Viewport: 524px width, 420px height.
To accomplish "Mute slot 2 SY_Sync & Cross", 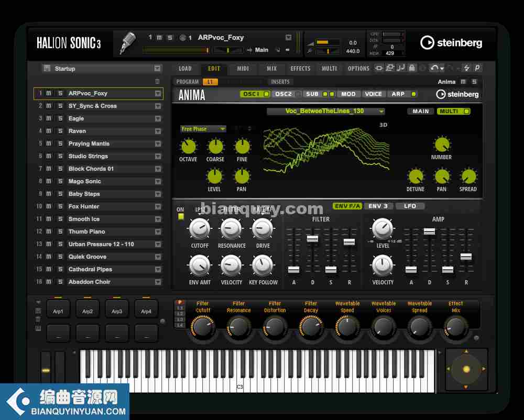I will pos(49,106).
